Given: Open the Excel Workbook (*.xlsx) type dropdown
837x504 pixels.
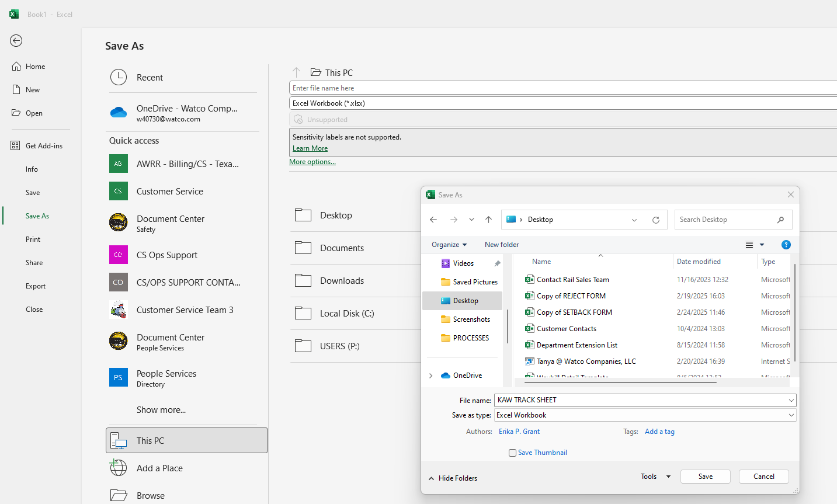Looking at the screenshot, I should [563, 103].
